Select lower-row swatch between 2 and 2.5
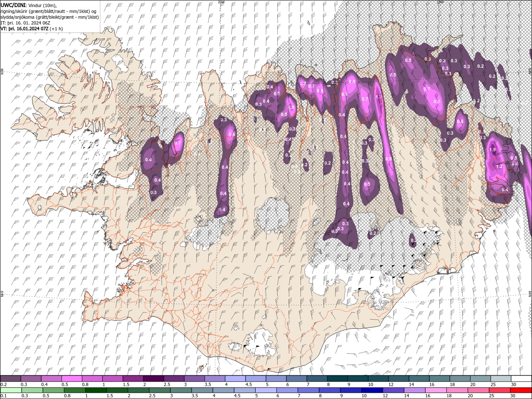Viewport: 532px width, 399px height. pyautogui.click(x=138, y=390)
